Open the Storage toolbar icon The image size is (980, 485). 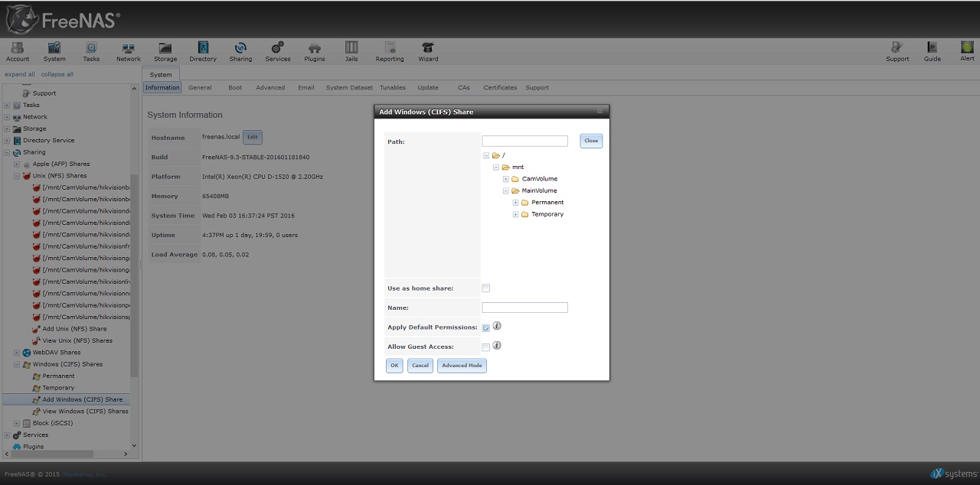[165, 51]
